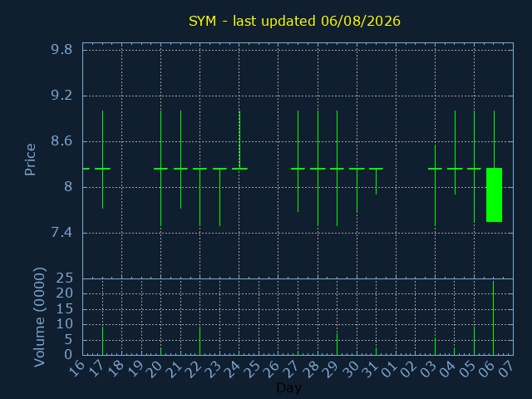Image resolution: width=532 pixels, height=399 pixels.
Task: Click the day 28 candlestick
Action: coord(318,168)
